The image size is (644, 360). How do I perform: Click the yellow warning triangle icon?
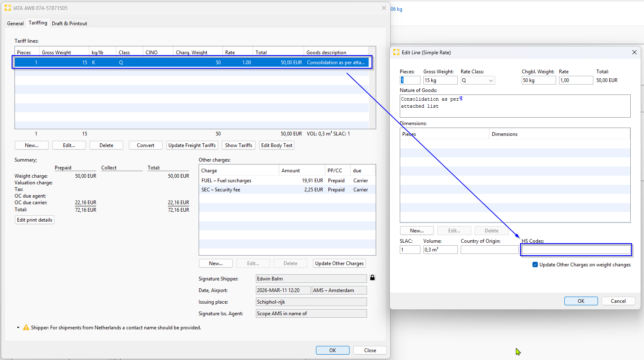(x=26, y=328)
